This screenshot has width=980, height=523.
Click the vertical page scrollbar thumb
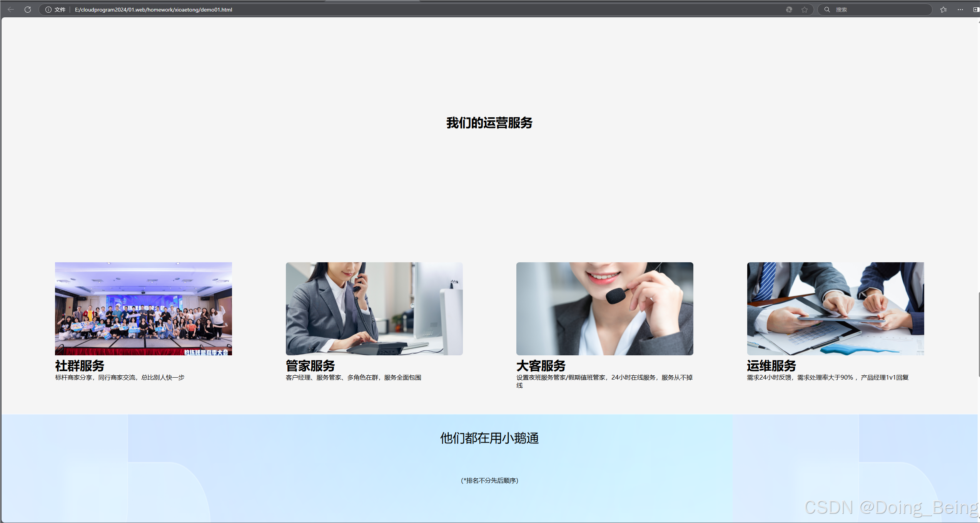pyautogui.click(x=978, y=335)
